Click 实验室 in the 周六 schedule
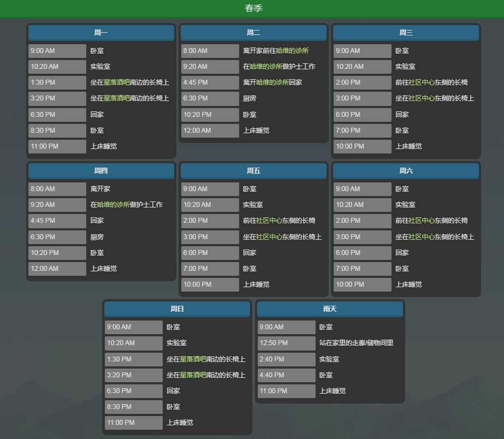504x439 pixels. [405, 205]
